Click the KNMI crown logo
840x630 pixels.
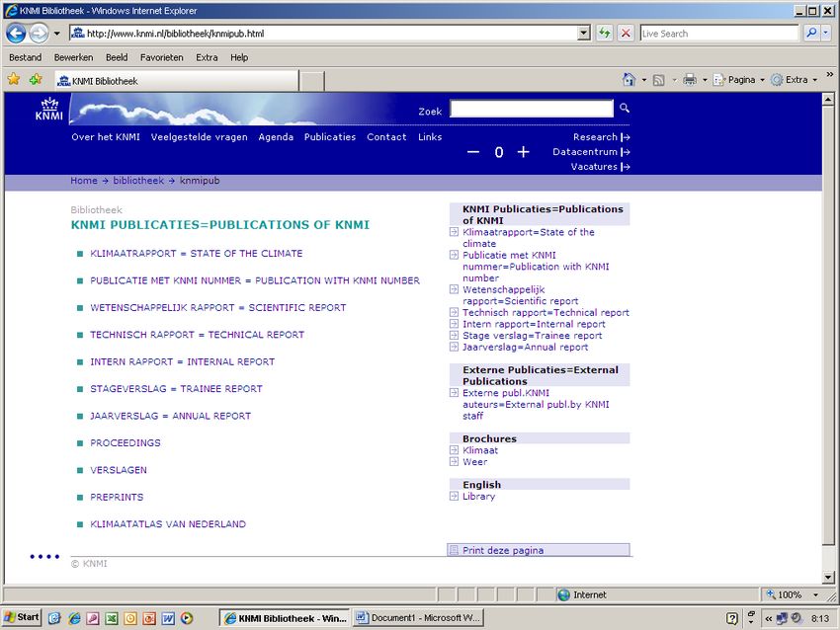pos(49,109)
